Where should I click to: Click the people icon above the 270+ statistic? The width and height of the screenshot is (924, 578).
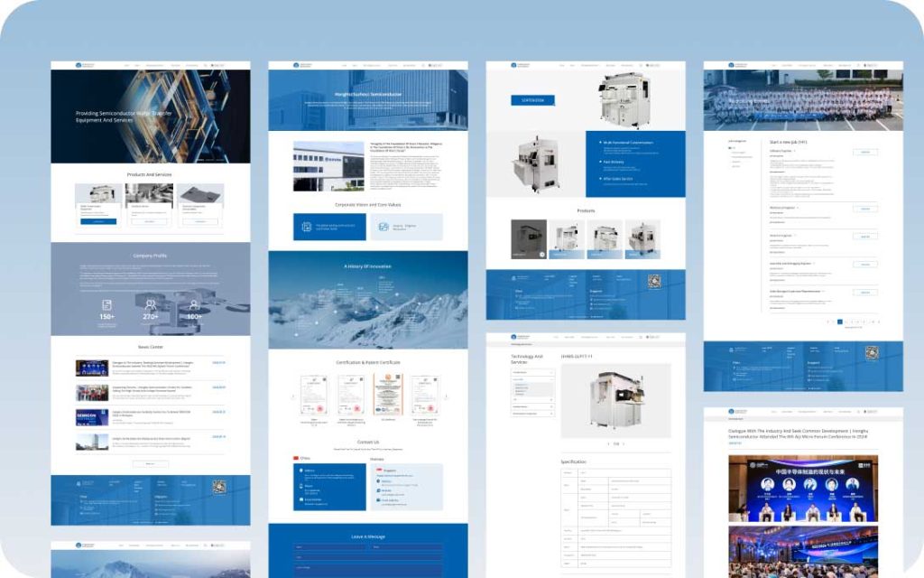(x=151, y=305)
